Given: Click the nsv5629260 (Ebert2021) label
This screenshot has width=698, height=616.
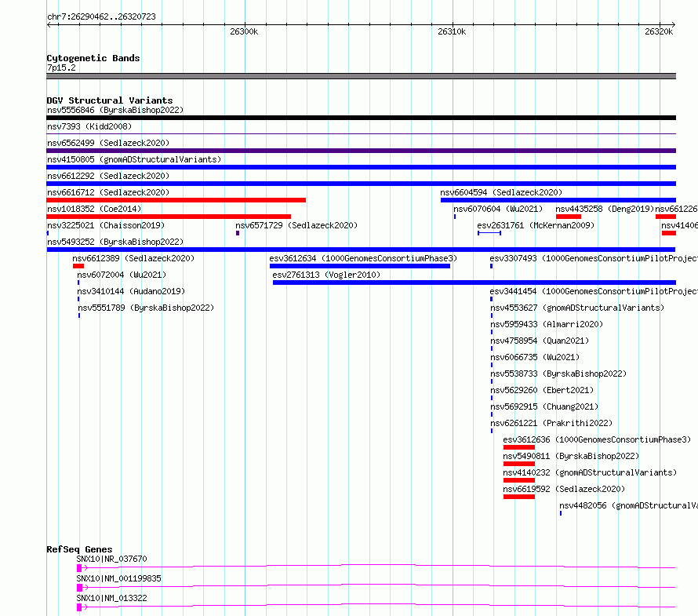Looking at the screenshot, I should point(542,390).
